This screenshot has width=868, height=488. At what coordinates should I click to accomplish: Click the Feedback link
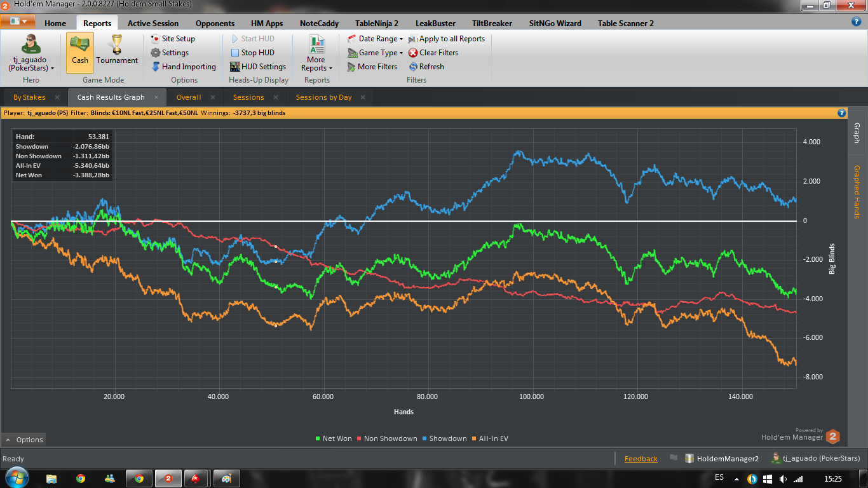[x=641, y=459]
